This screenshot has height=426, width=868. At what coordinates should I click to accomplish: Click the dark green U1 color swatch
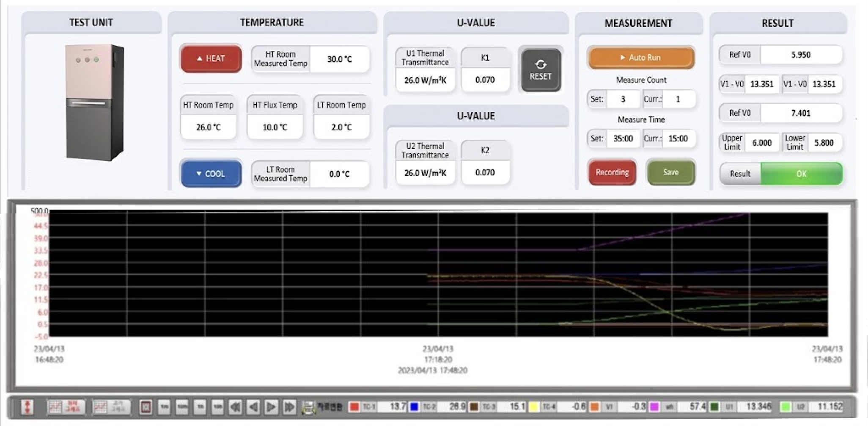[x=714, y=407]
